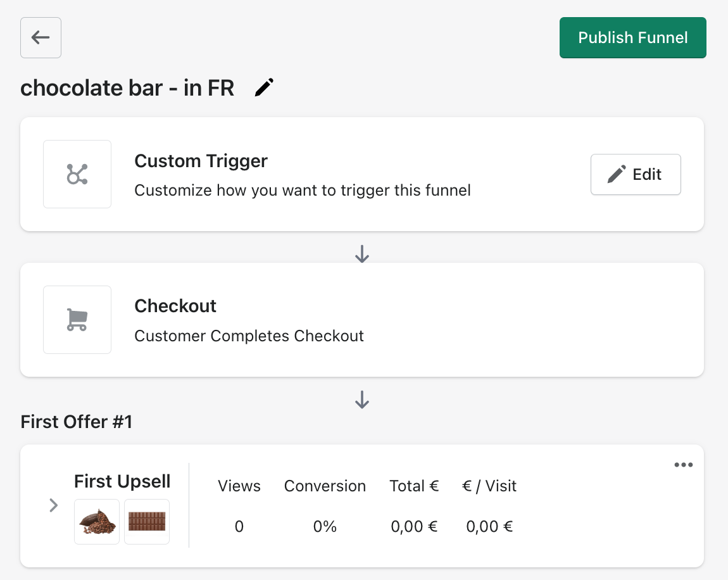Expand the First Upsell row chevron
Screen dimensions: 728x580
(53, 505)
